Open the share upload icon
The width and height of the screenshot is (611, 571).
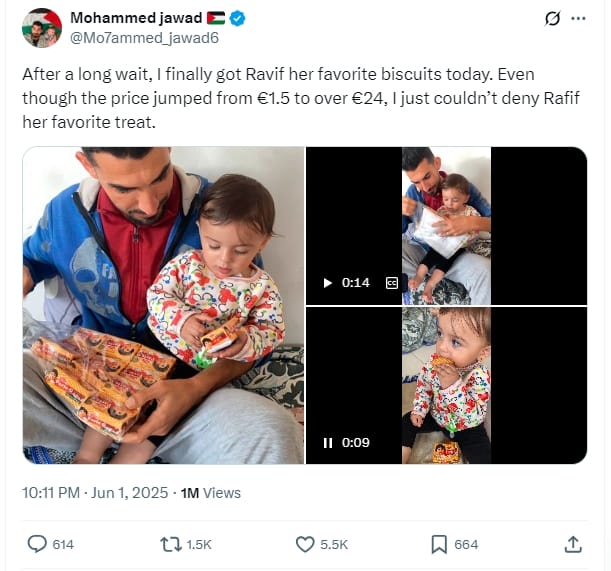(x=573, y=544)
